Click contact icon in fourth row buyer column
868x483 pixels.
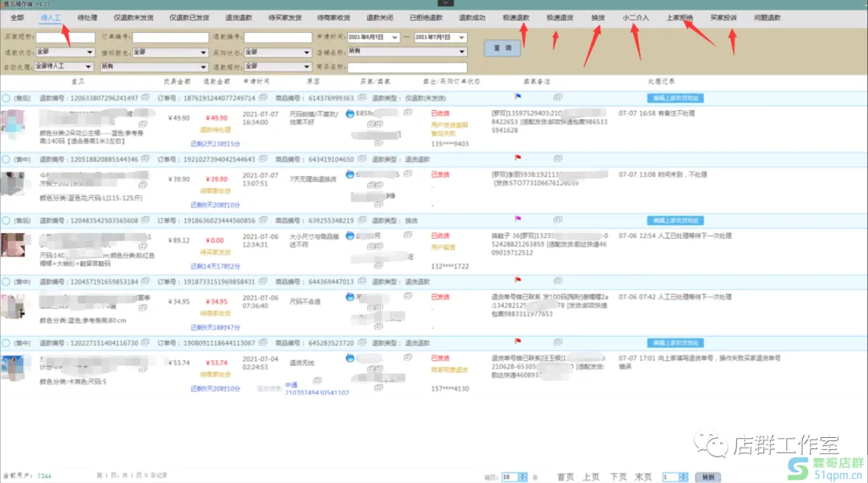[x=350, y=297]
